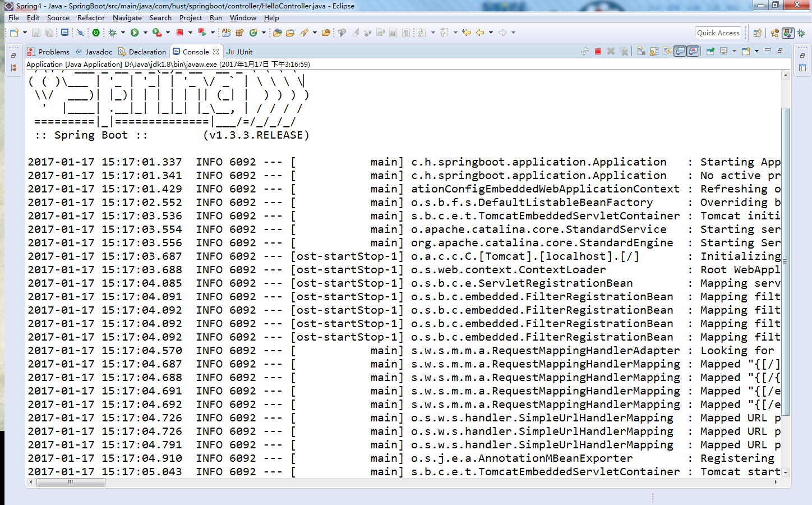The width and height of the screenshot is (812, 505).
Task: Switch to the JUnit tab
Action: click(x=239, y=52)
